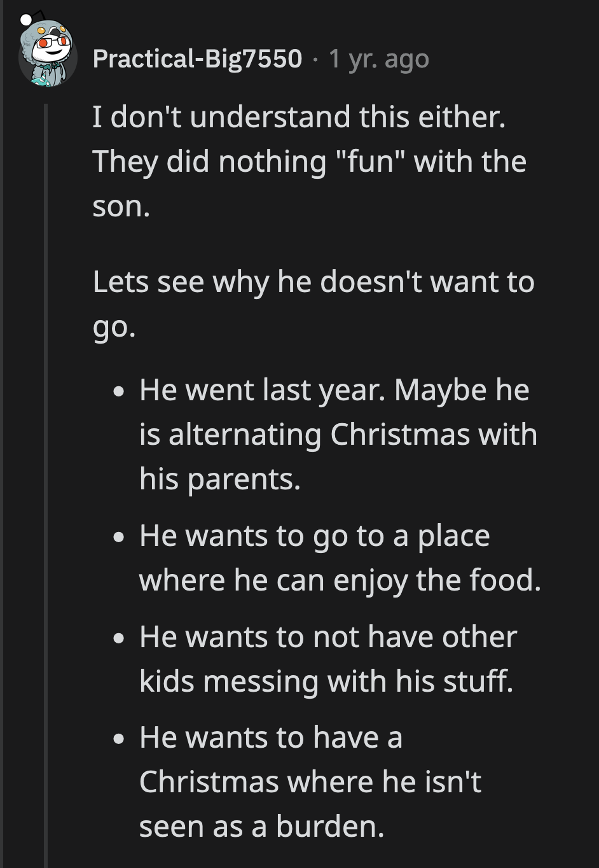Click the word 'Christmas' in the last bullet
This screenshot has height=868, width=599.
pyautogui.click(x=209, y=781)
